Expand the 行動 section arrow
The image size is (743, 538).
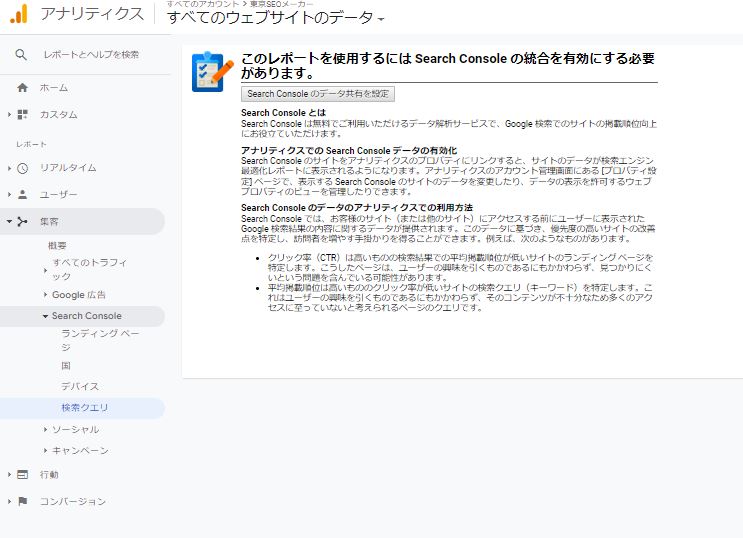(9, 474)
